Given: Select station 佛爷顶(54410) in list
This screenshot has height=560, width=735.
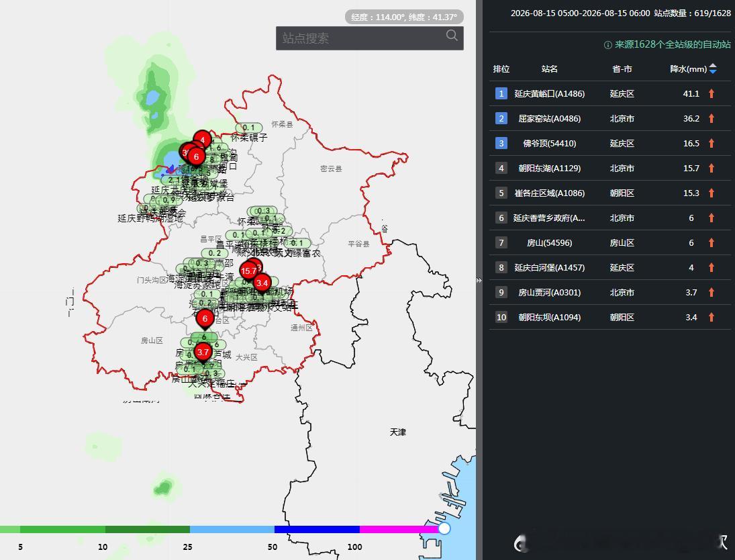Looking at the screenshot, I should [549, 143].
